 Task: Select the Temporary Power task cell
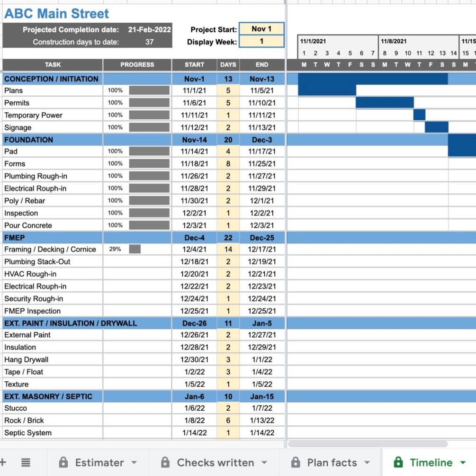(53, 116)
